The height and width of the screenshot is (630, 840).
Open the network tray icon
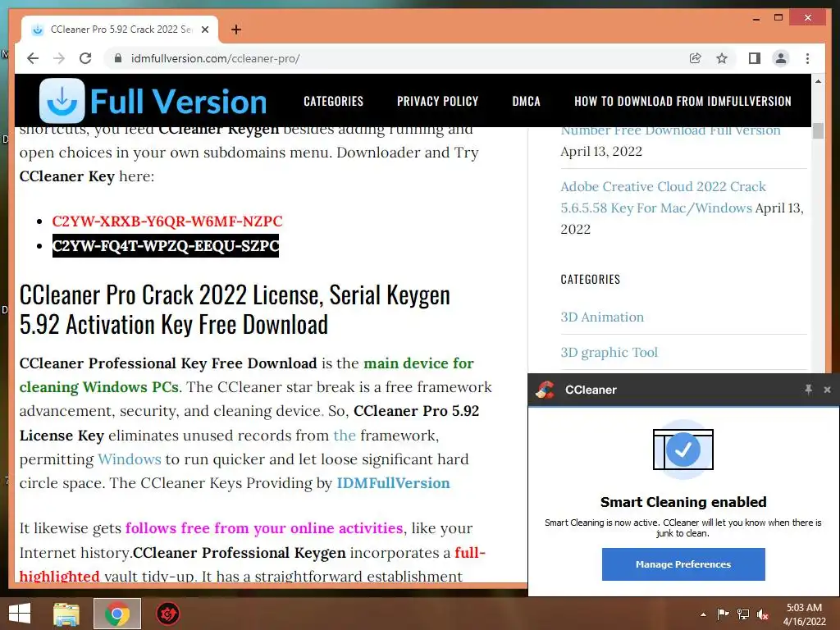(743, 614)
